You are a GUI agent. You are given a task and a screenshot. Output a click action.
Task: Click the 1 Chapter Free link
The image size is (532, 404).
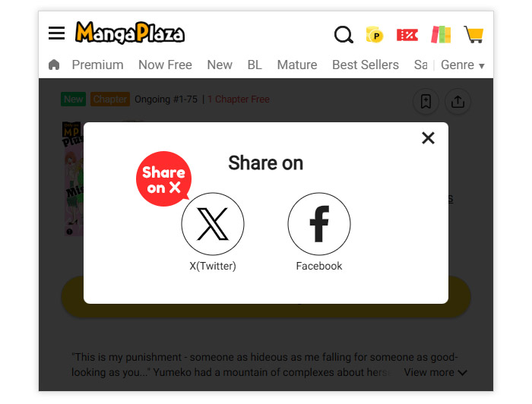(239, 99)
